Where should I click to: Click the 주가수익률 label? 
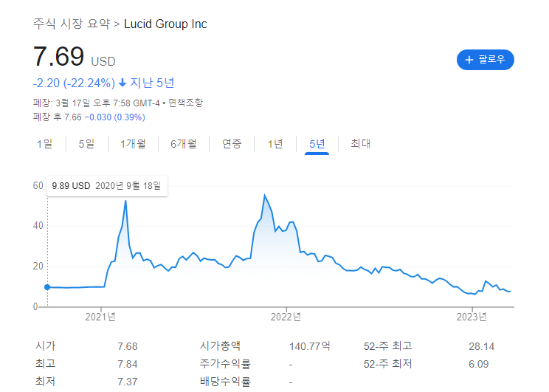(225, 364)
